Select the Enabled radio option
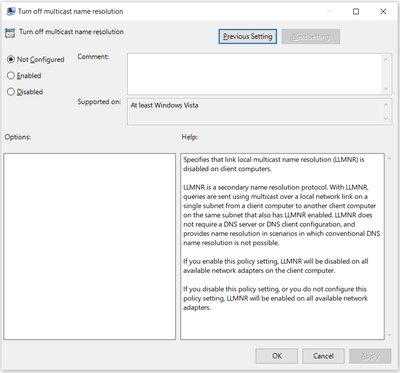The height and width of the screenshot is (373, 400). click(x=11, y=76)
